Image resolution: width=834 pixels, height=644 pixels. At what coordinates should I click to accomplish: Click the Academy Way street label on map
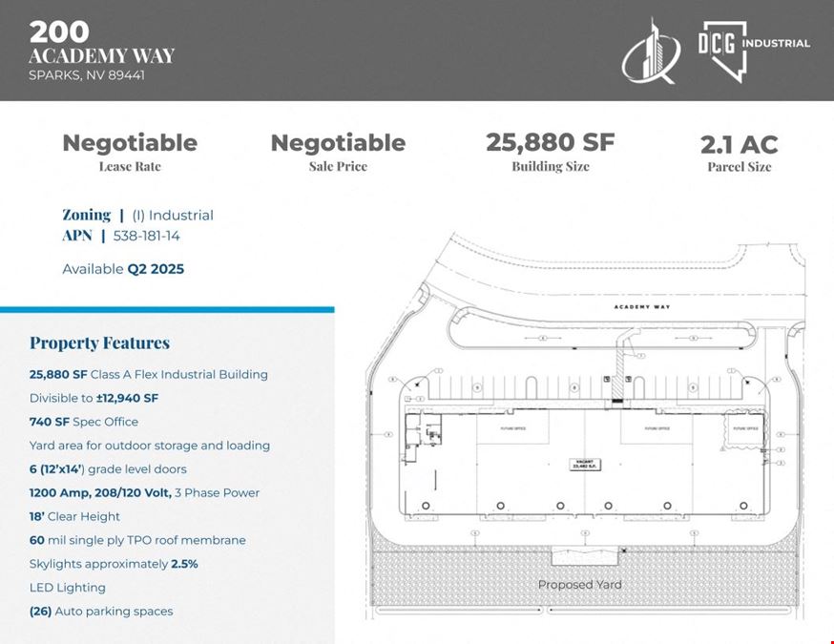[642, 307]
